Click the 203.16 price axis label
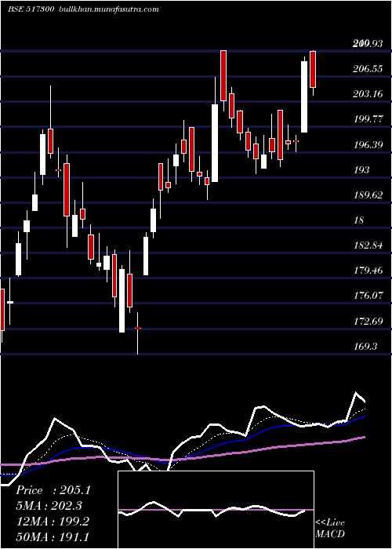 point(368,94)
